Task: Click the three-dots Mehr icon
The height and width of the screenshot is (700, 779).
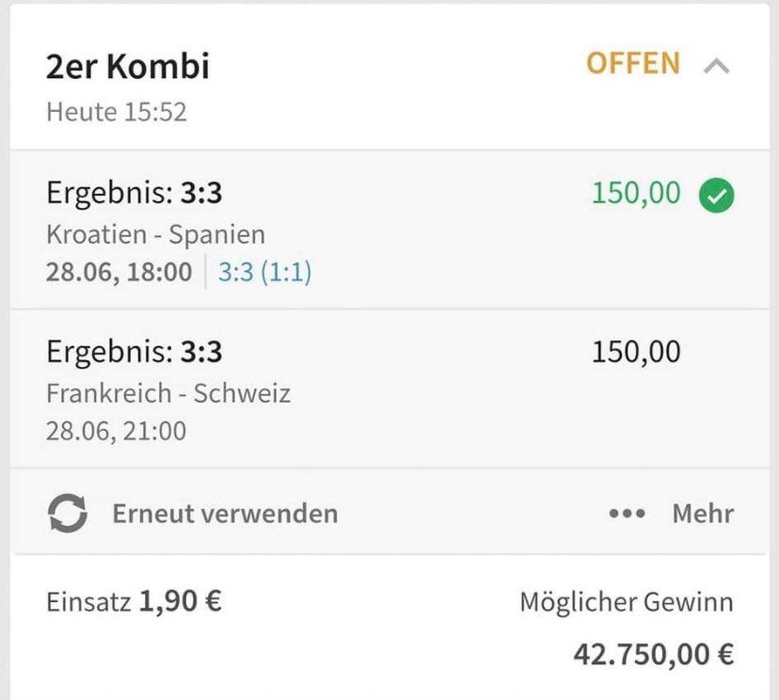Action: tap(627, 514)
